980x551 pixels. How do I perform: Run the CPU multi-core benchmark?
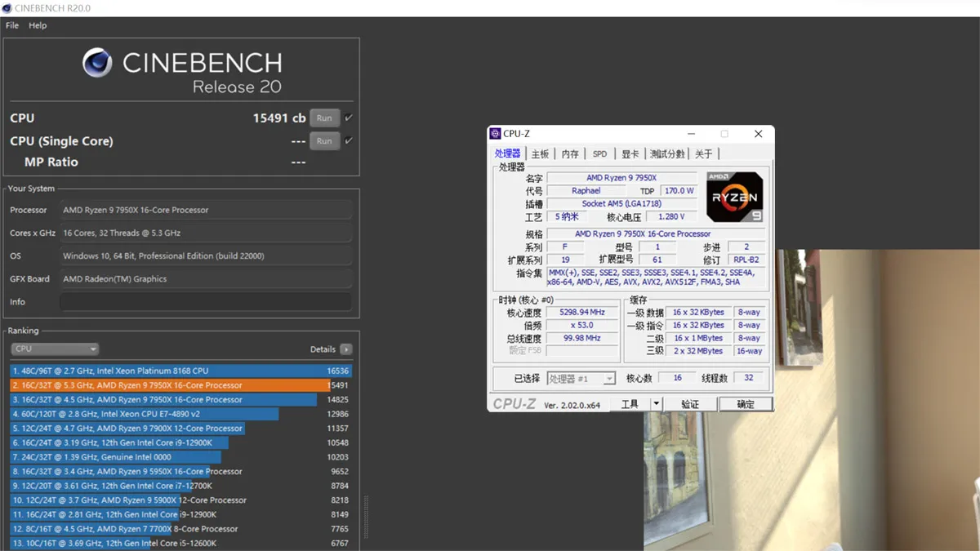(x=324, y=118)
